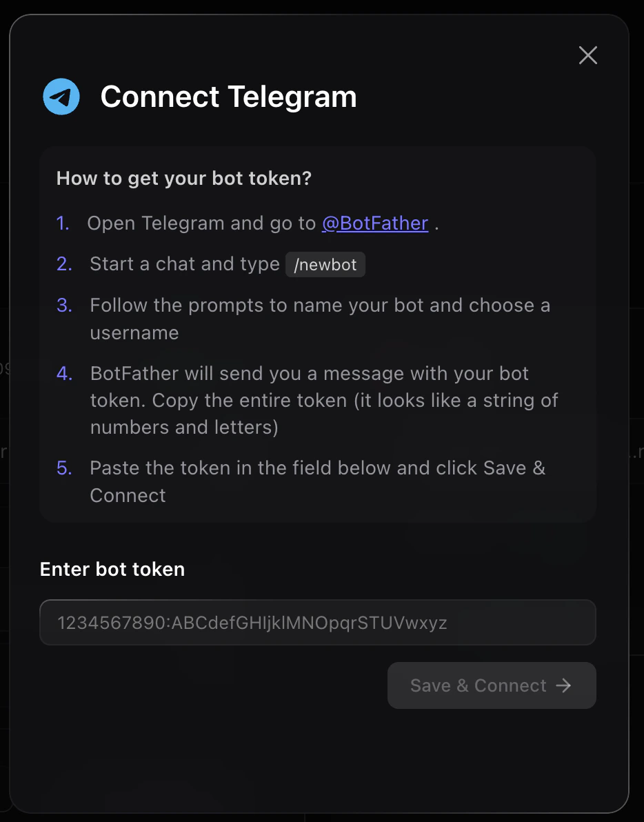Click the circular blue Telegram badge beside the title

click(x=61, y=97)
